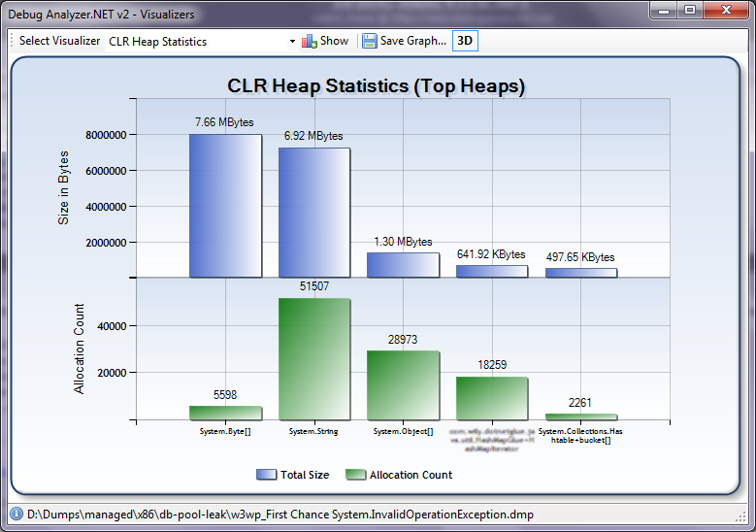The image size is (756, 532).
Task: Click the chart title CLR Heap Statistics
Action: pyautogui.click(x=376, y=85)
